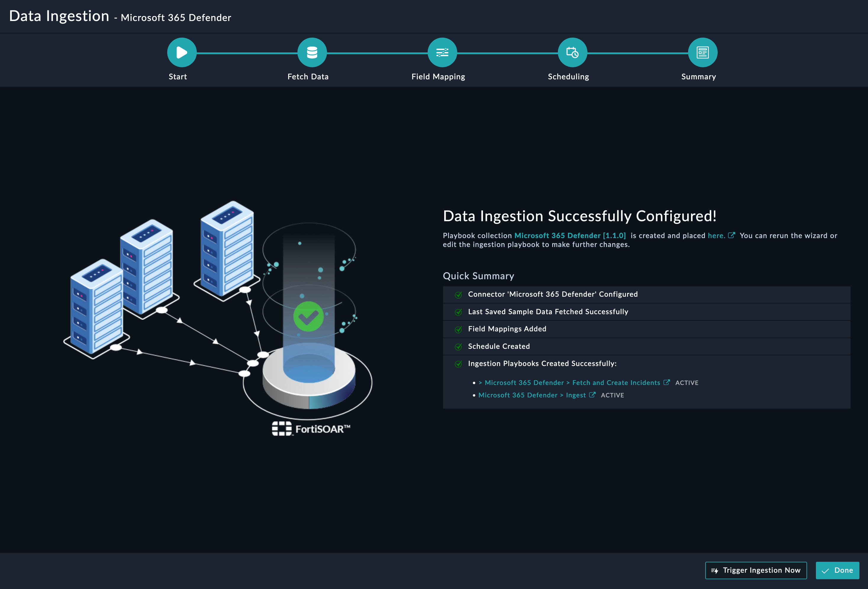Follow the 'here.' playbook location link
The height and width of the screenshot is (589, 868).
[x=716, y=235]
